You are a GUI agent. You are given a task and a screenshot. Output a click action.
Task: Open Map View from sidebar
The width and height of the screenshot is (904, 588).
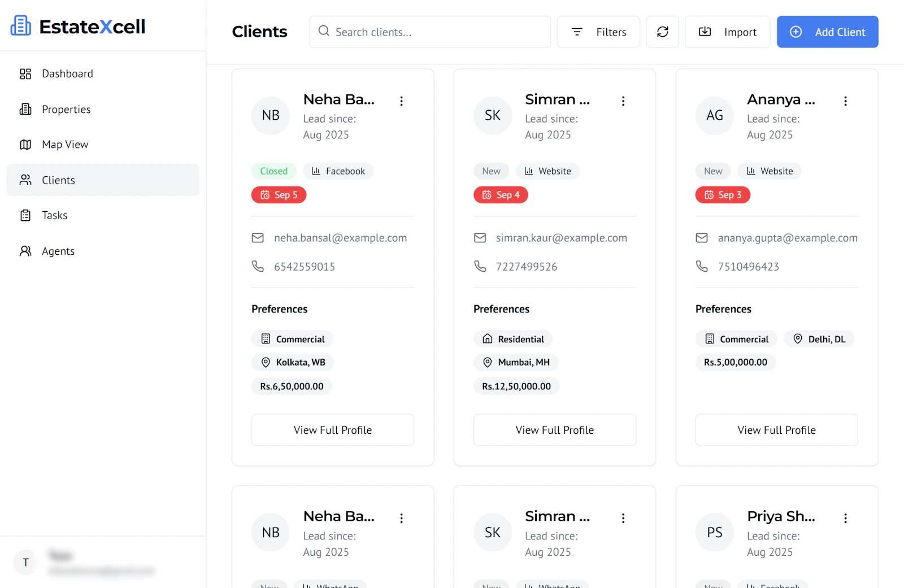point(103,145)
